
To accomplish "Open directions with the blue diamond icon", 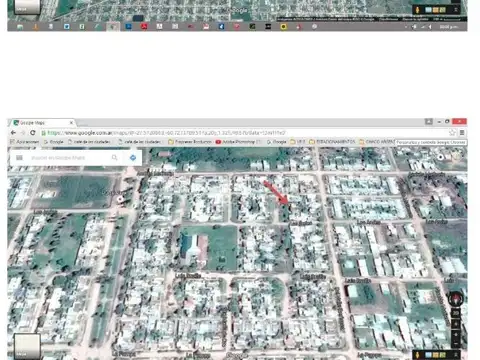I will 133,158.
